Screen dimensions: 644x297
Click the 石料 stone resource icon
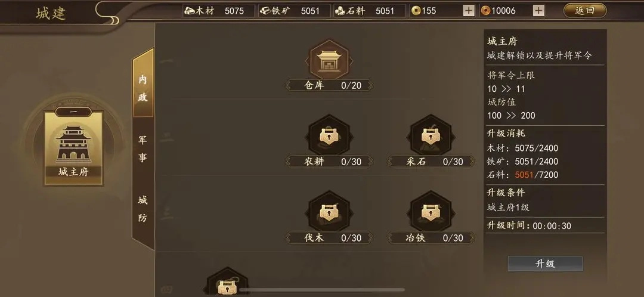tap(340, 11)
